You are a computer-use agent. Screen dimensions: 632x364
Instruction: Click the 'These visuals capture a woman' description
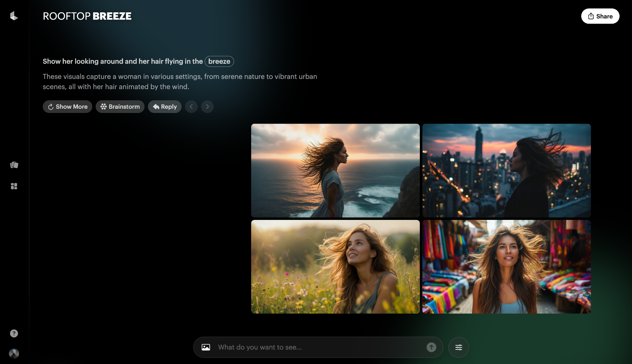coord(180,82)
